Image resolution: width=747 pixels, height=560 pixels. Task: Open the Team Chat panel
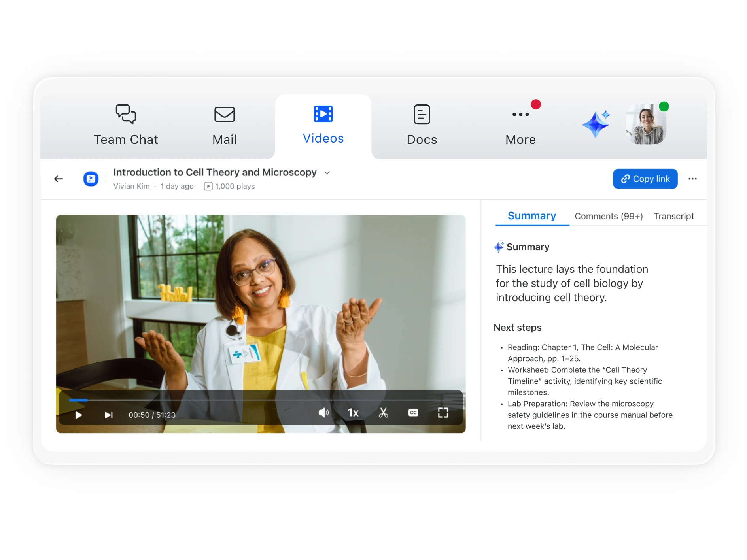pyautogui.click(x=125, y=124)
